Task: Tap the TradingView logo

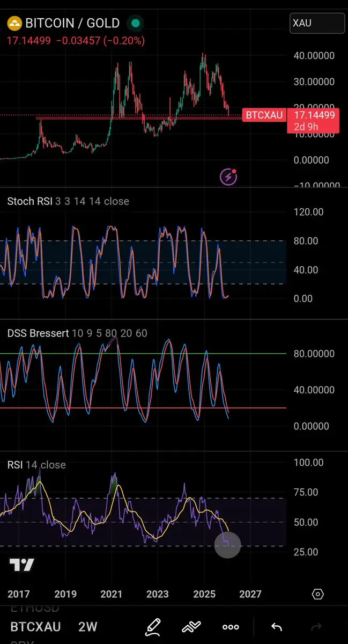Action: [x=22, y=565]
